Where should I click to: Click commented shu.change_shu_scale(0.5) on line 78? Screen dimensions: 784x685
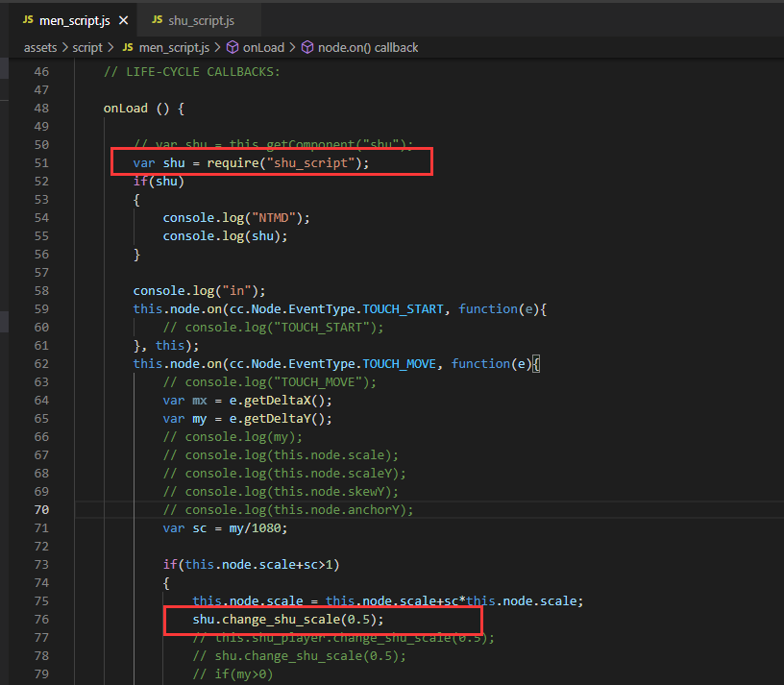(299, 656)
